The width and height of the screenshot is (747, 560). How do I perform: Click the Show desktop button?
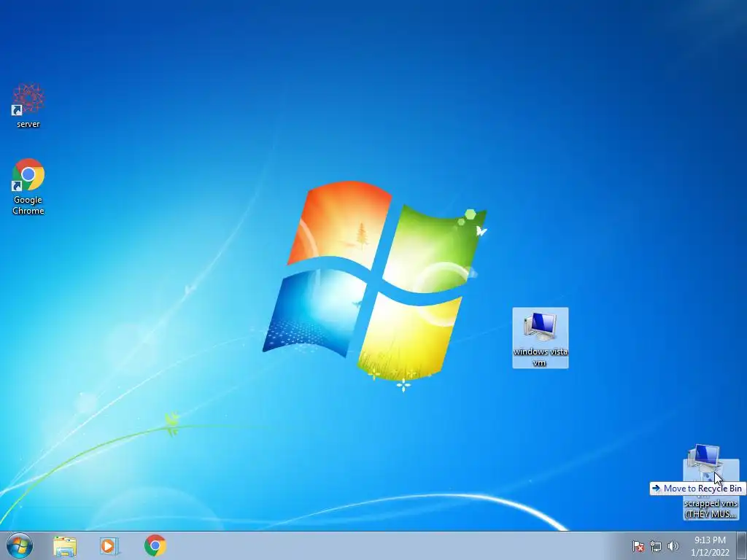click(x=742, y=545)
